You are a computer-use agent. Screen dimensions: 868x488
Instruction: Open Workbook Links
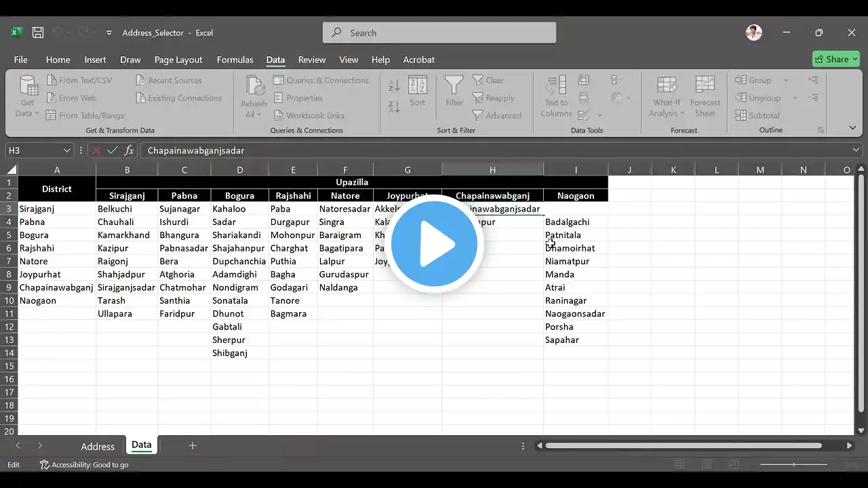(x=309, y=115)
